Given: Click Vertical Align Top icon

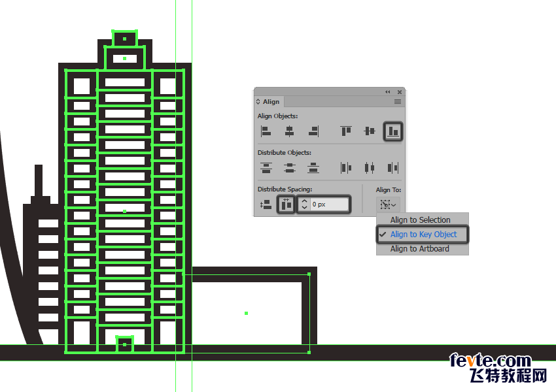Looking at the screenshot, I should tap(346, 131).
